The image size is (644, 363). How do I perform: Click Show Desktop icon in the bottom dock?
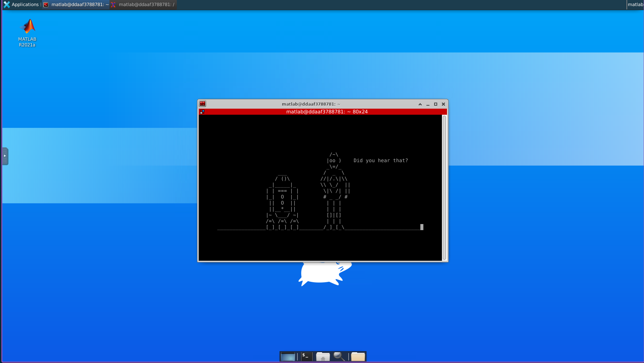point(288,357)
